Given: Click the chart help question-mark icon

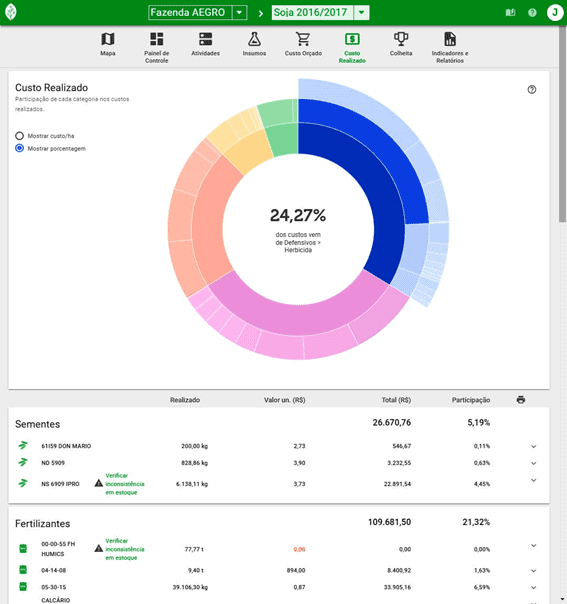Looking at the screenshot, I should pos(532,89).
